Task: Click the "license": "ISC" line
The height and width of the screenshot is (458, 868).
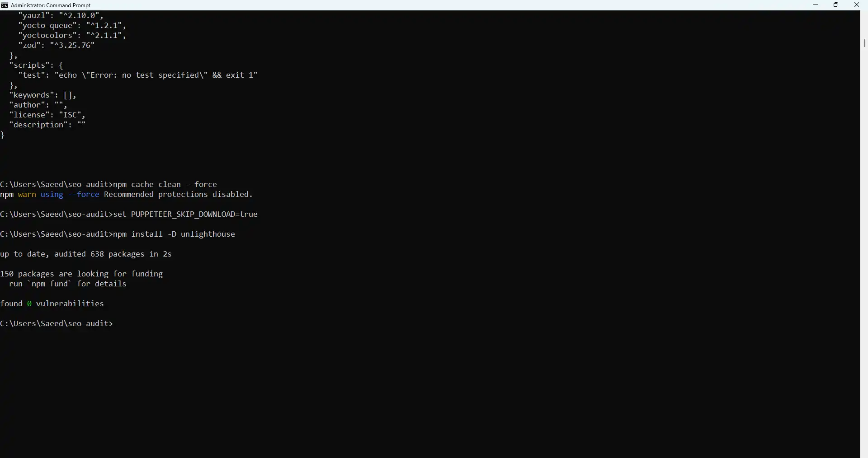Action: pos(47,115)
